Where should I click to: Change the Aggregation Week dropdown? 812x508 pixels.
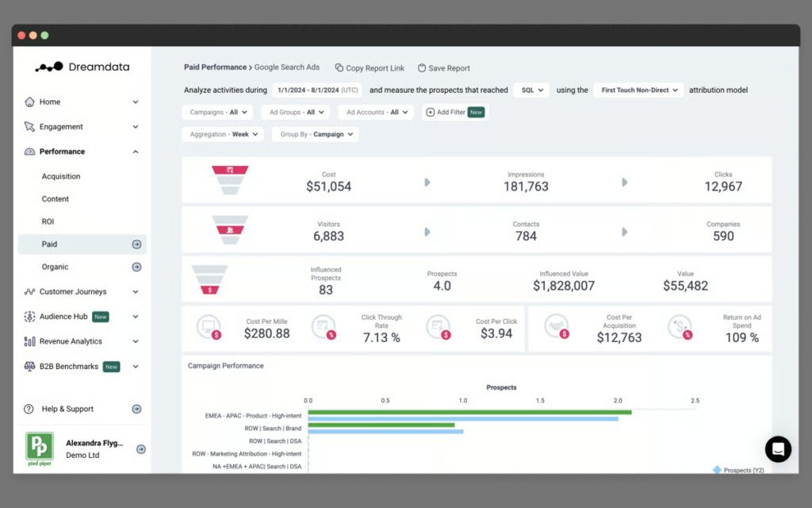(223, 134)
